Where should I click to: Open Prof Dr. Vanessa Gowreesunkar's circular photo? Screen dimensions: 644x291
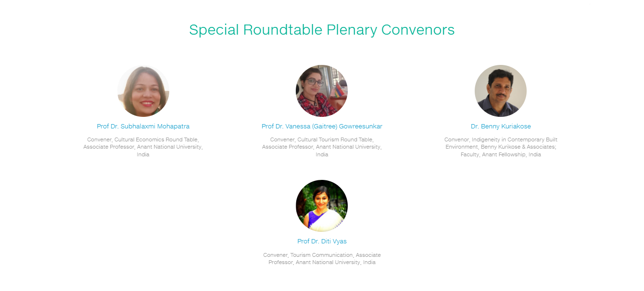tap(322, 91)
